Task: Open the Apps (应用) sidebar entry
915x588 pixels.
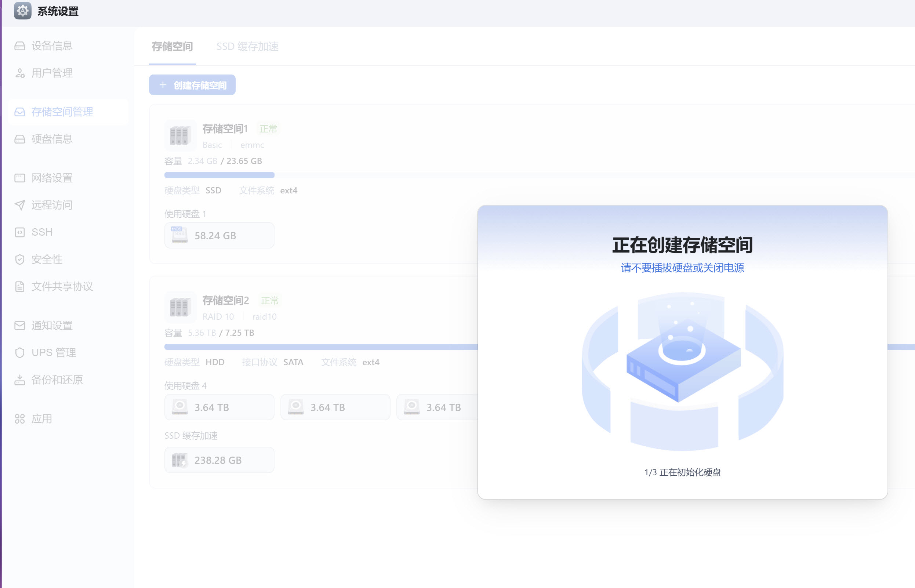Action: click(x=41, y=419)
